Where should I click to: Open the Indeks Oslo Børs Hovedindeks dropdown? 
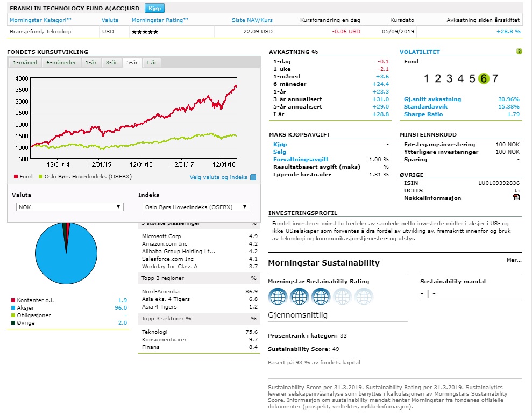coord(196,207)
